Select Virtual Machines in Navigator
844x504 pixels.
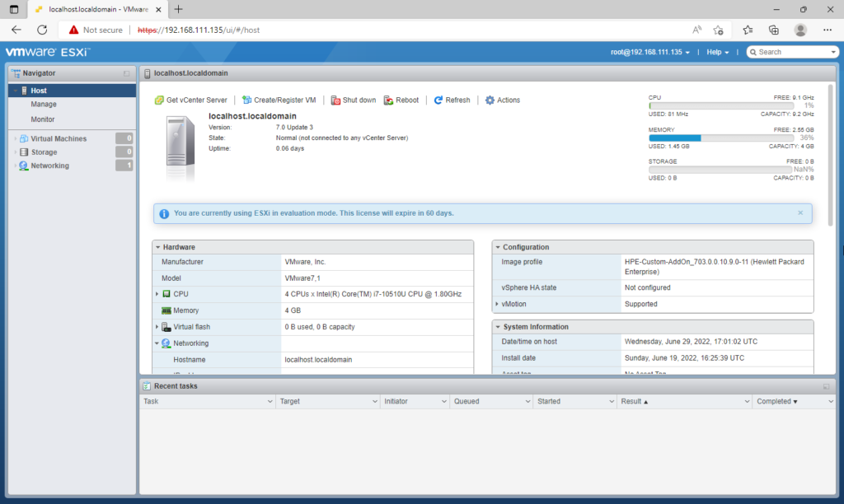[x=58, y=138]
